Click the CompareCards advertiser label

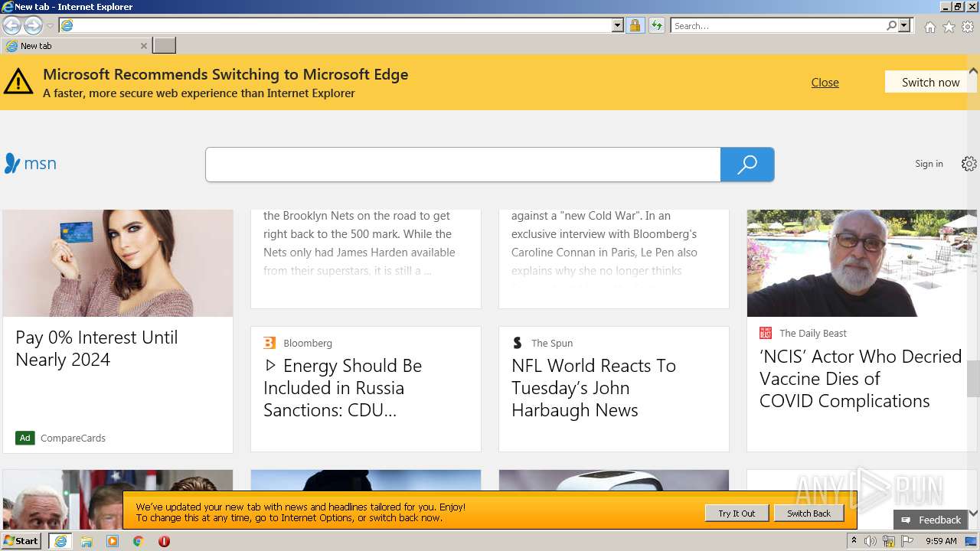pos(73,438)
